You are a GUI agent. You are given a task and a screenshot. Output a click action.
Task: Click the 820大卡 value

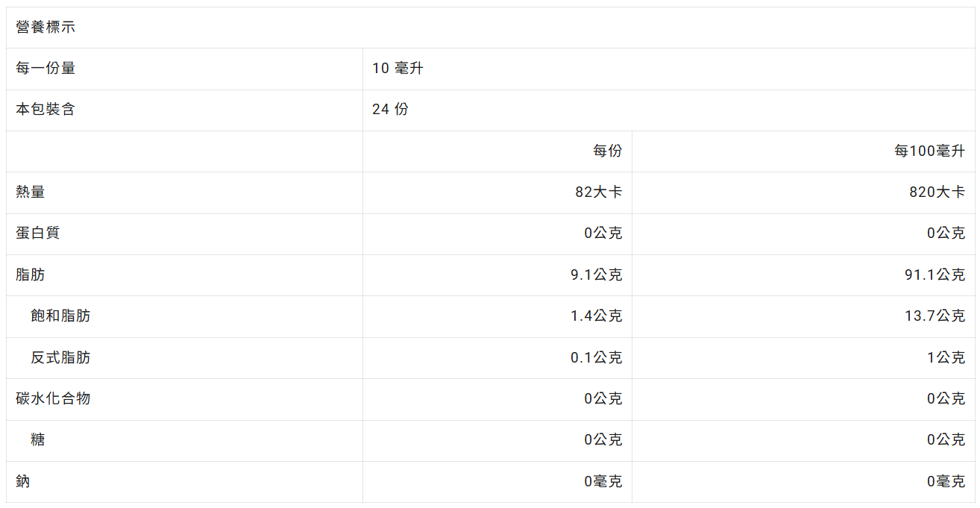tap(937, 192)
